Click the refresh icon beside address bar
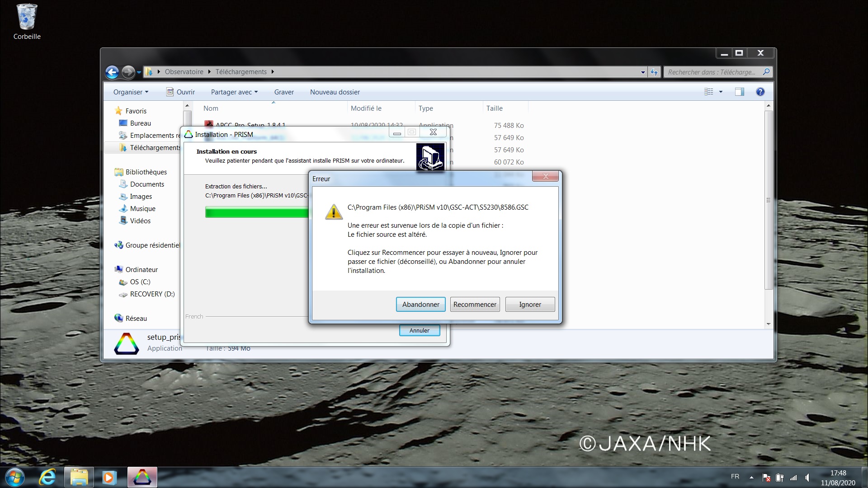This screenshot has width=868, height=488. (654, 72)
